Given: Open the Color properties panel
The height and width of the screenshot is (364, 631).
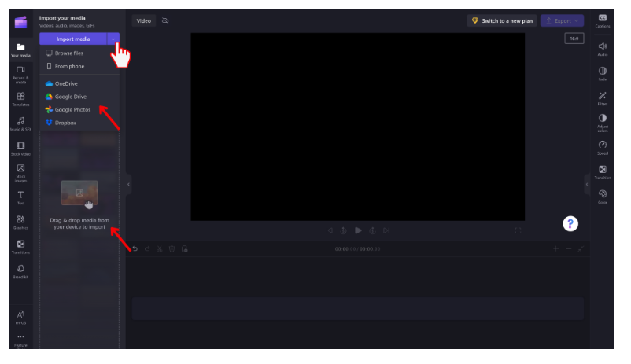Looking at the screenshot, I should coord(603,197).
